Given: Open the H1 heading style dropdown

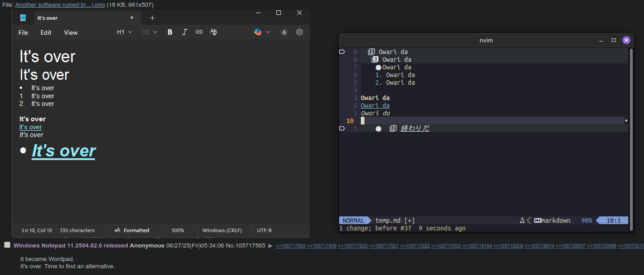Looking at the screenshot, I should point(125,32).
